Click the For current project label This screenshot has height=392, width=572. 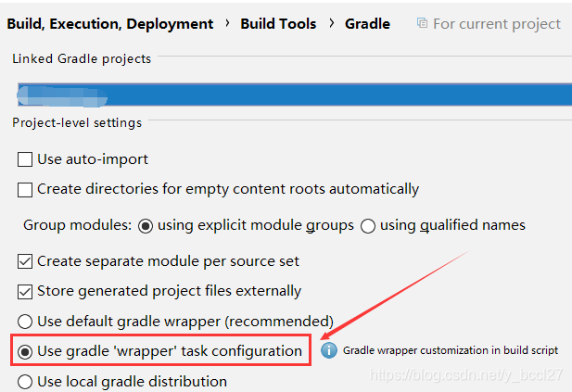[x=497, y=24]
